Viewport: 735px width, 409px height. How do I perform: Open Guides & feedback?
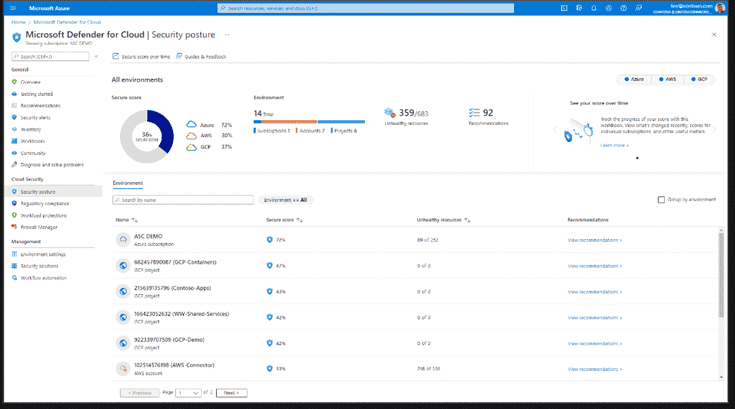(x=201, y=57)
